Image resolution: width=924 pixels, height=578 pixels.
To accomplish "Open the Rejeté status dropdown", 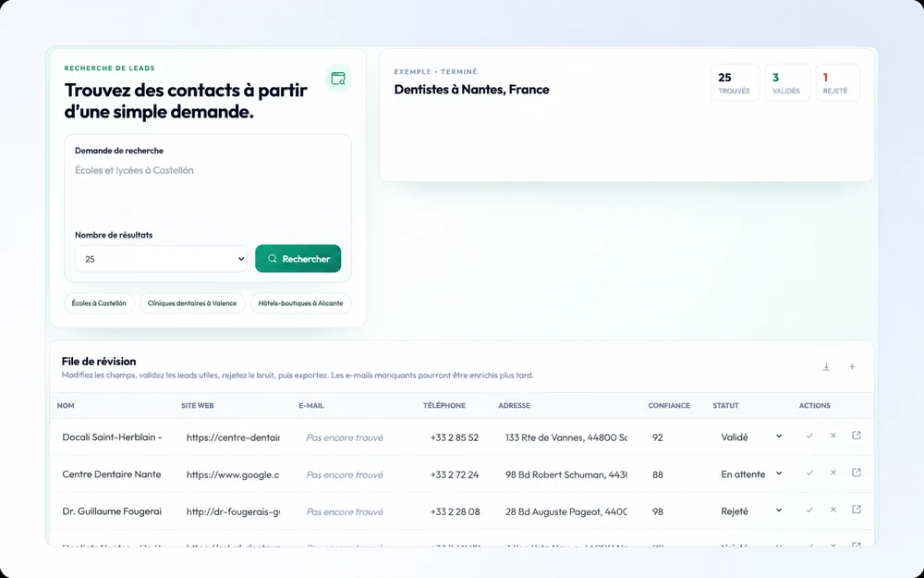I will pos(751,511).
